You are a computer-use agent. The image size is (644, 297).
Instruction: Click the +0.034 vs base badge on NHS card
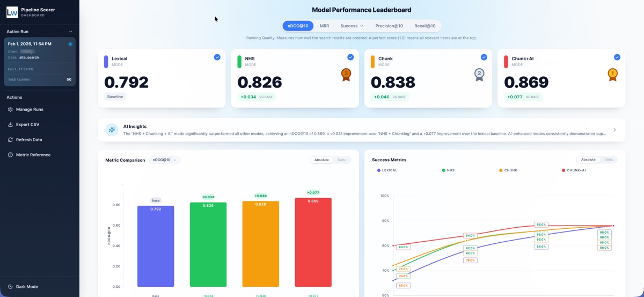257,97
